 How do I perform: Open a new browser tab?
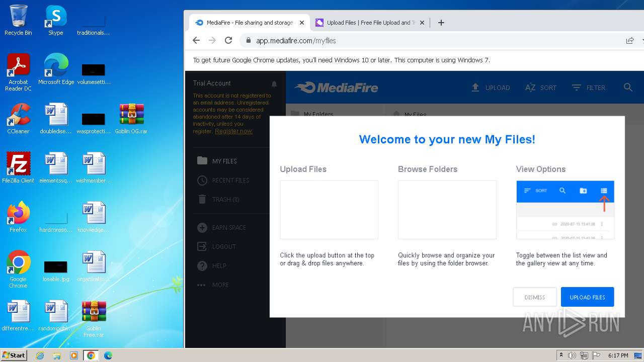(441, 23)
